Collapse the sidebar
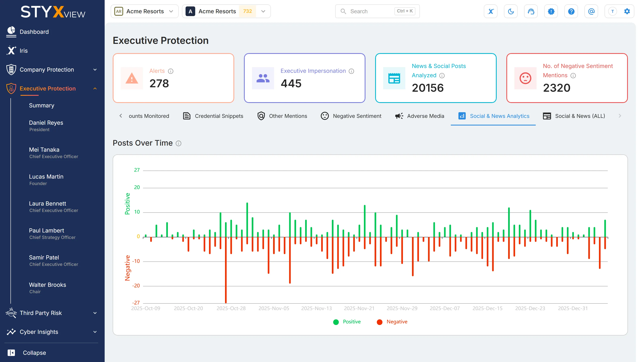The height and width of the screenshot is (362, 644). point(27,353)
